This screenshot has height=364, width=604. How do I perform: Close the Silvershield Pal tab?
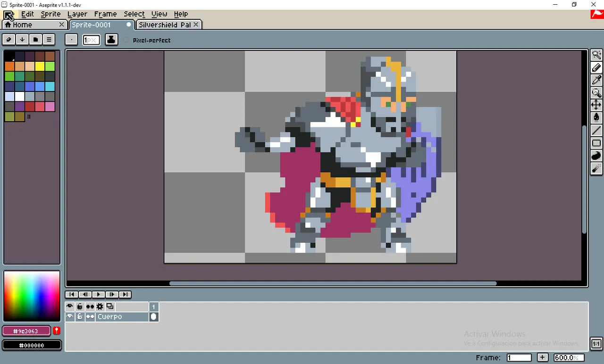[196, 24]
